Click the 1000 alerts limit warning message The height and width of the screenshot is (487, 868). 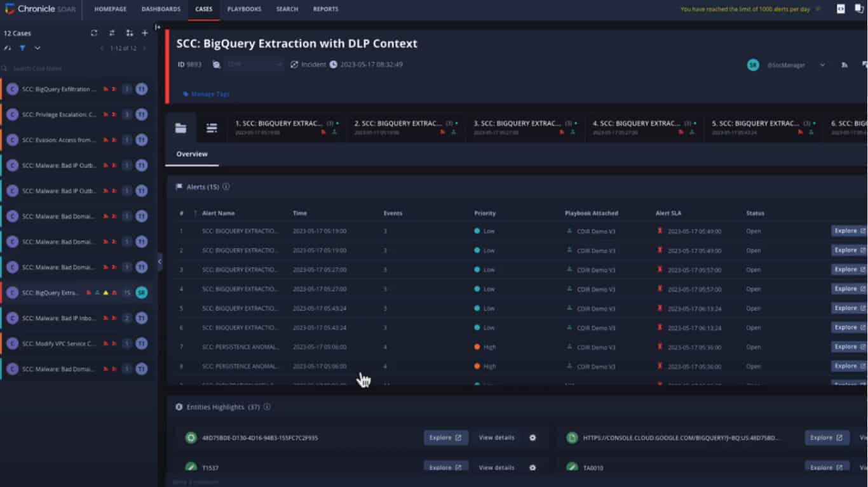coord(745,10)
